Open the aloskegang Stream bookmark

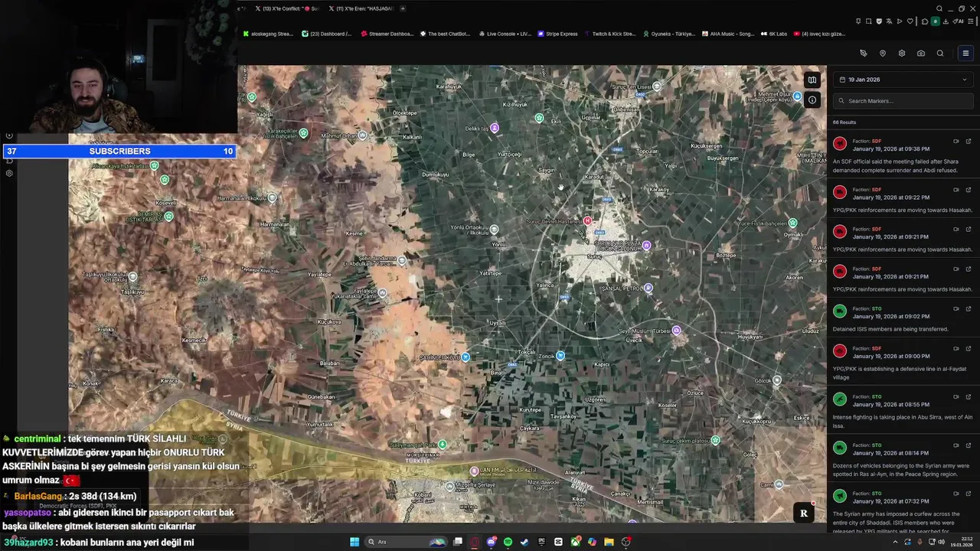tap(268, 34)
